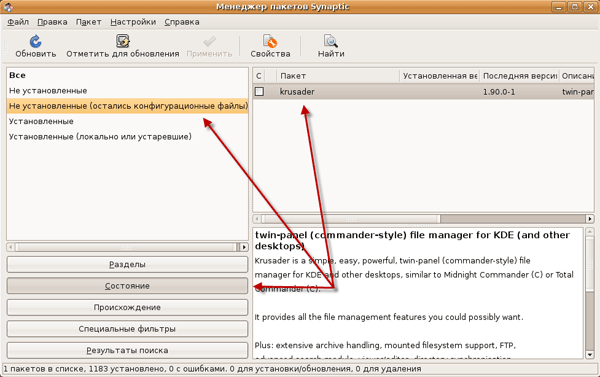
Task: Click the Разделы button
Action: pyautogui.click(x=127, y=264)
